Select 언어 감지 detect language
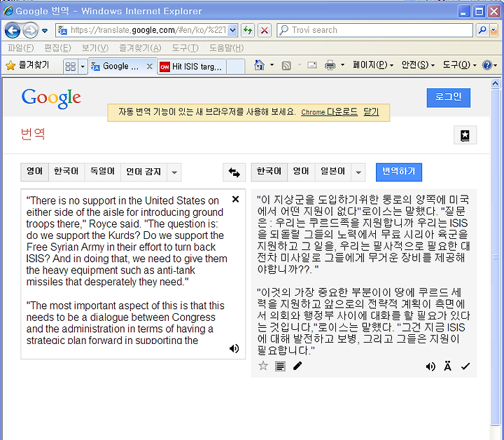The image size is (504, 440). (143, 172)
